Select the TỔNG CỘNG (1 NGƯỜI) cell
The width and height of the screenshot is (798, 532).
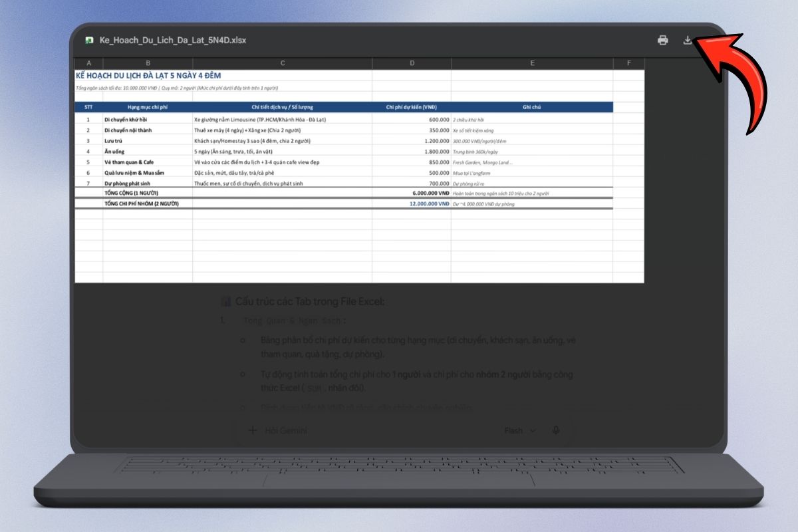pos(148,194)
